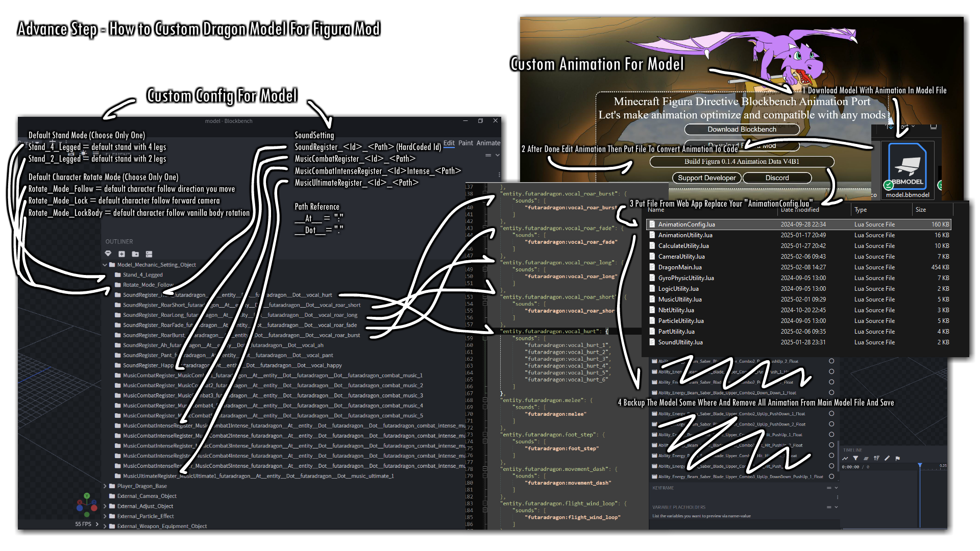Click the Support Developer button
The image size is (980, 551).
point(706,178)
